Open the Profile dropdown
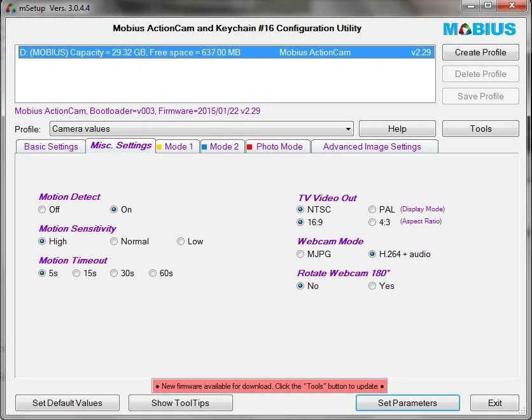This screenshot has height=420, width=532. tap(202, 129)
